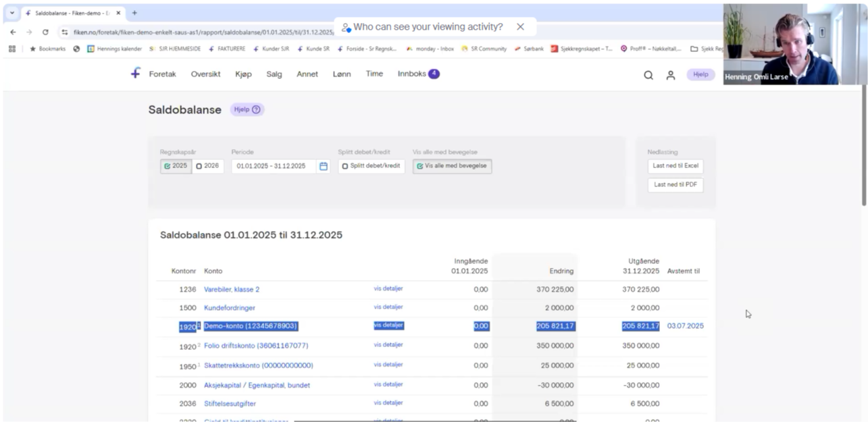The height and width of the screenshot is (422, 868).
Task: Open the Chrome apps grid icon
Action: point(12,49)
